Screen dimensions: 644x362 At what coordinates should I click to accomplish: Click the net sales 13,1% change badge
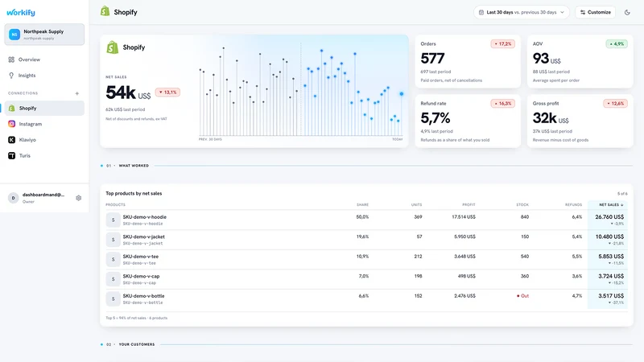coord(167,93)
